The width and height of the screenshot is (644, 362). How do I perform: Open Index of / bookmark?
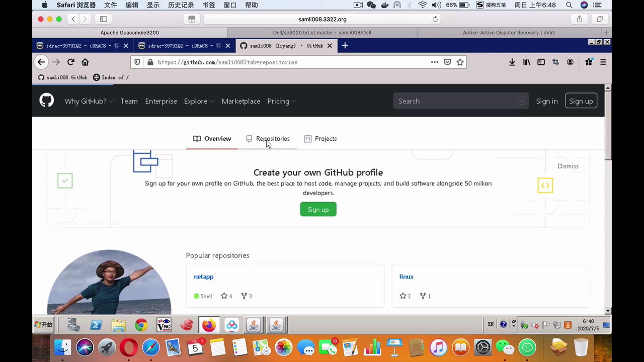tap(111, 77)
